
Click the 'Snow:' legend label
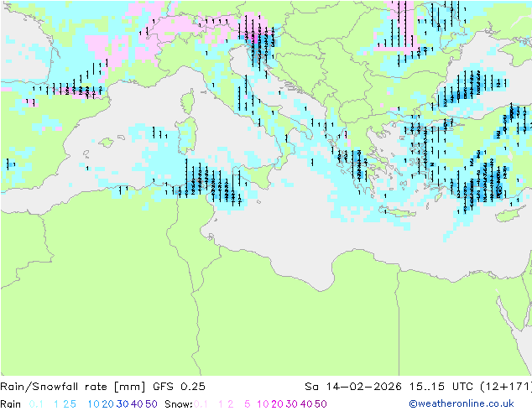(x=179, y=404)
